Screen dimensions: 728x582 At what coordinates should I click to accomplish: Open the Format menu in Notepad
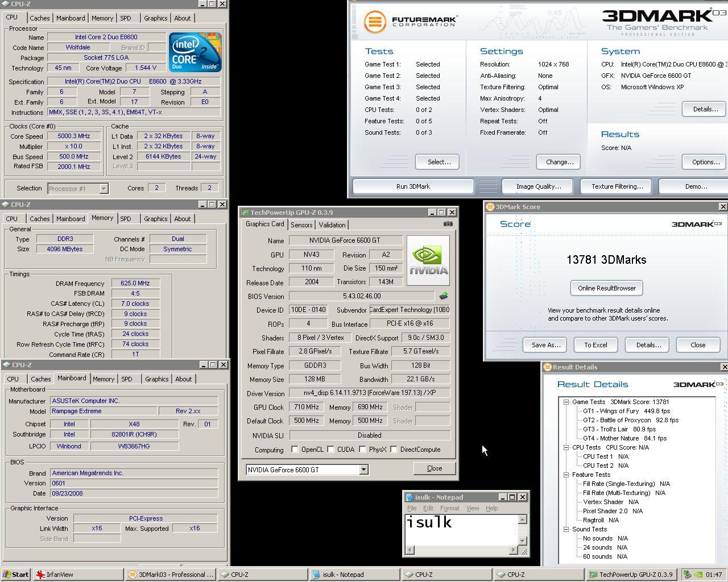coord(450,508)
